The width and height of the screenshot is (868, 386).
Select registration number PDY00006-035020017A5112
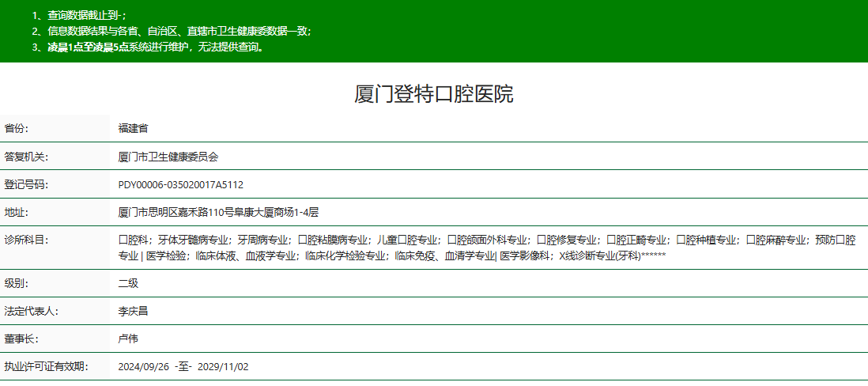coord(181,184)
